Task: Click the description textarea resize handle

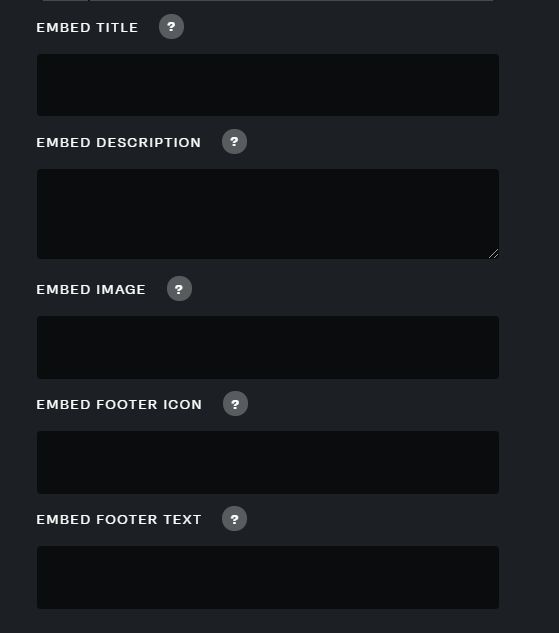Action: [494, 254]
